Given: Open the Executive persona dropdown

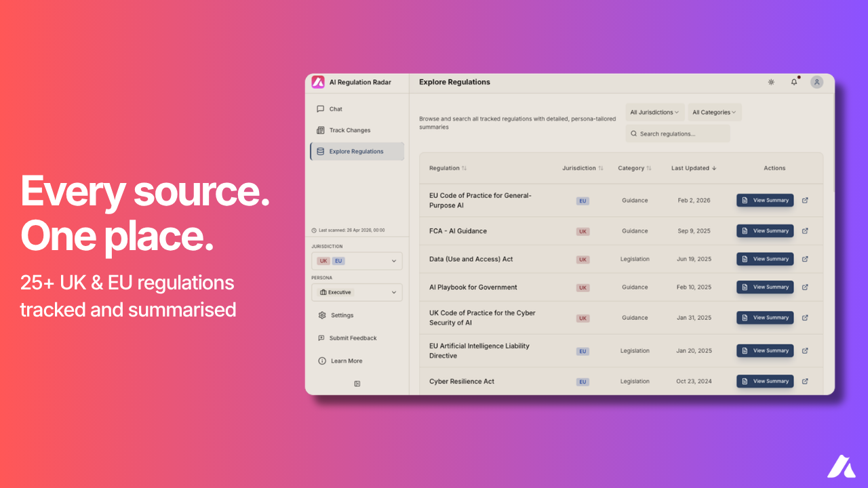Looking at the screenshot, I should (357, 292).
